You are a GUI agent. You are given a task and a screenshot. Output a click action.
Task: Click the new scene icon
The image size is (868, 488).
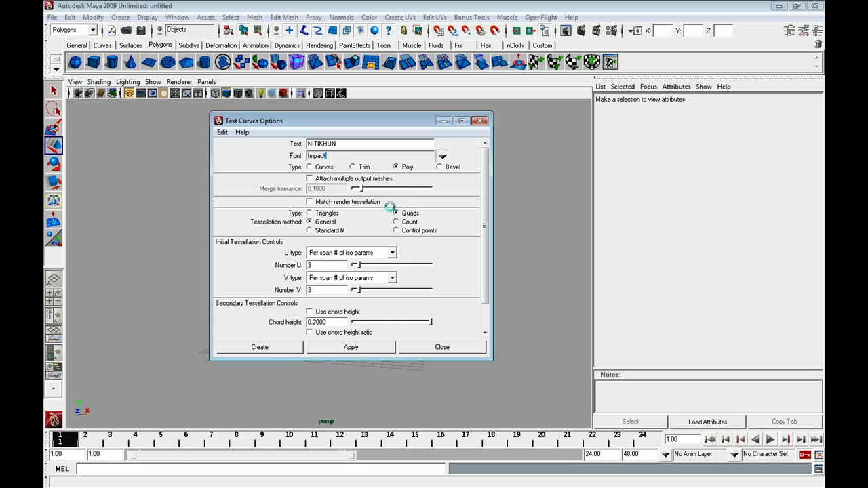click(112, 30)
